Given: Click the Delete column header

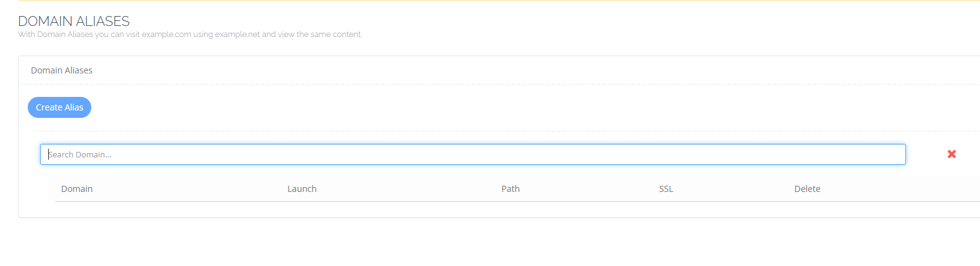Looking at the screenshot, I should [807, 189].
